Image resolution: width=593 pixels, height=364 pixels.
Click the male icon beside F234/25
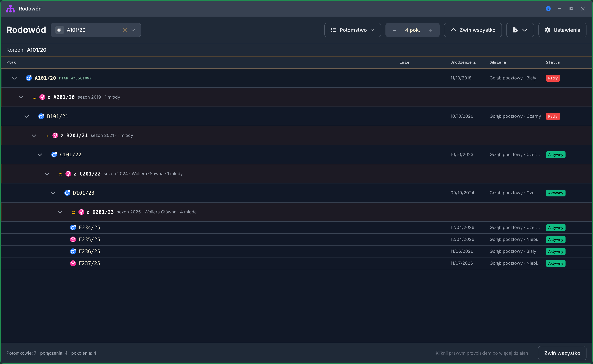pos(73,227)
